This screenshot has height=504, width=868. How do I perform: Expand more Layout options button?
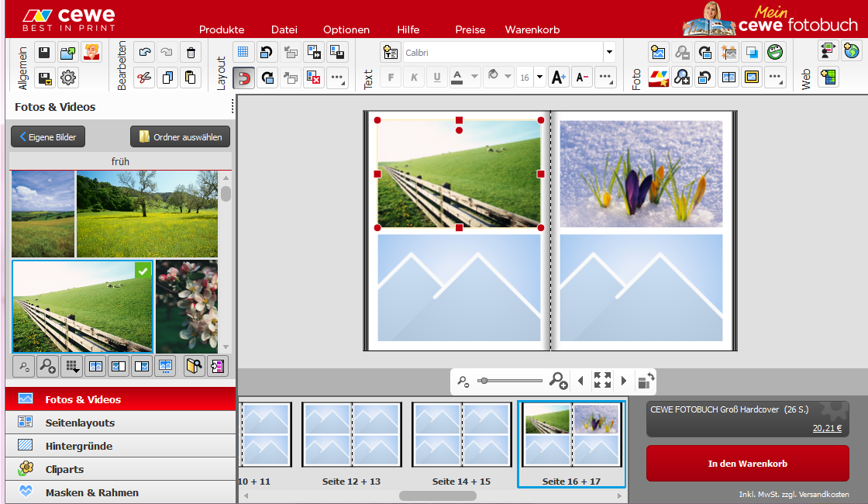[x=337, y=78]
